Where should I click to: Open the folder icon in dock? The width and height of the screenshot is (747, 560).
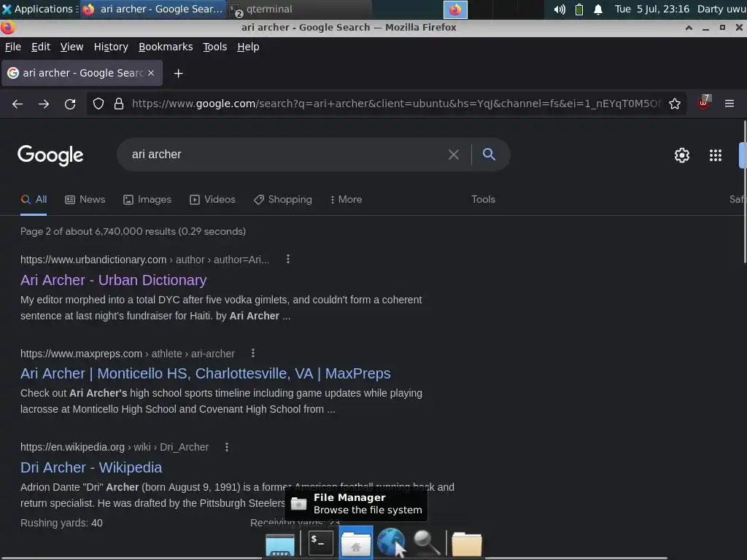[x=467, y=544]
